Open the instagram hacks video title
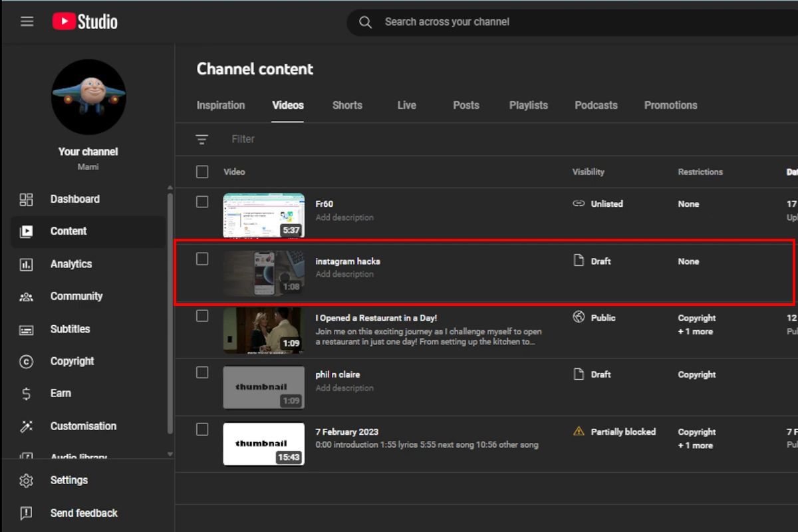 (x=348, y=261)
